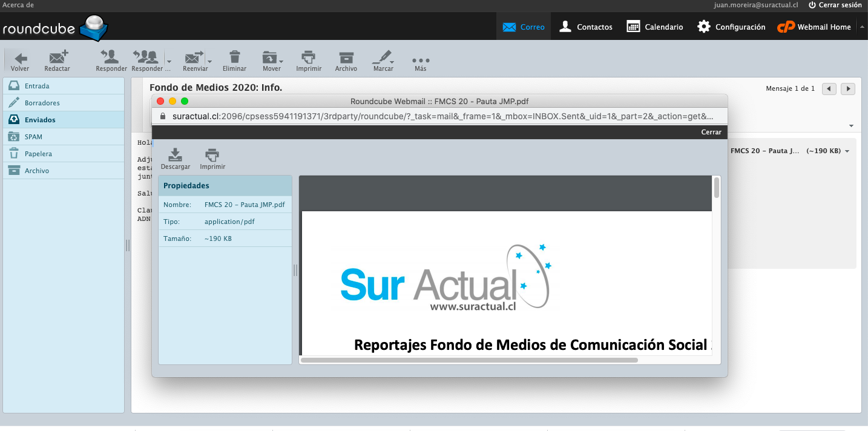Image resolution: width=868 pixels, height=431 pixels.
Task: Open the Borradores drafts folder
Action: [x=64, y=103]
